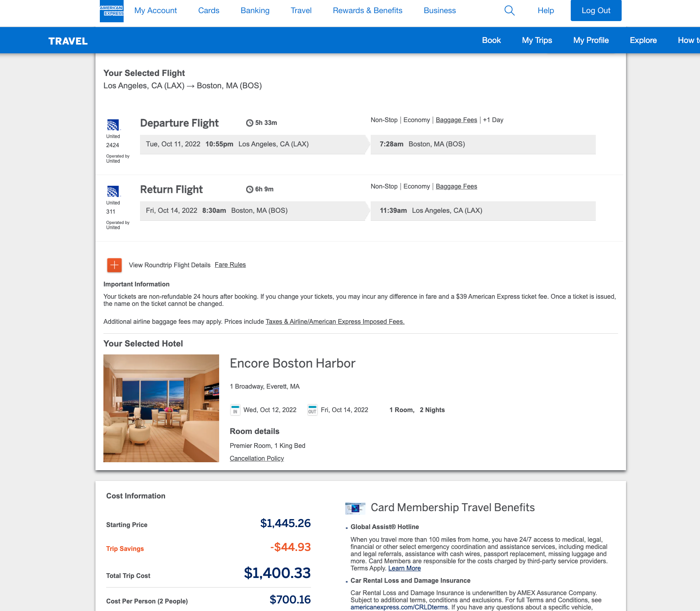Click the Encore Boston Harbor room photo

pos(161,408)
